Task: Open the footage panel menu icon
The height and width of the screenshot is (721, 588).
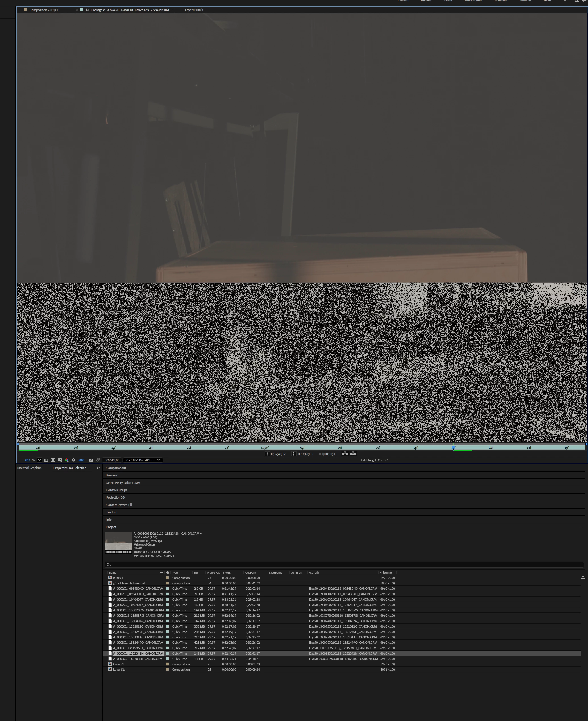Action: point(173,10)
